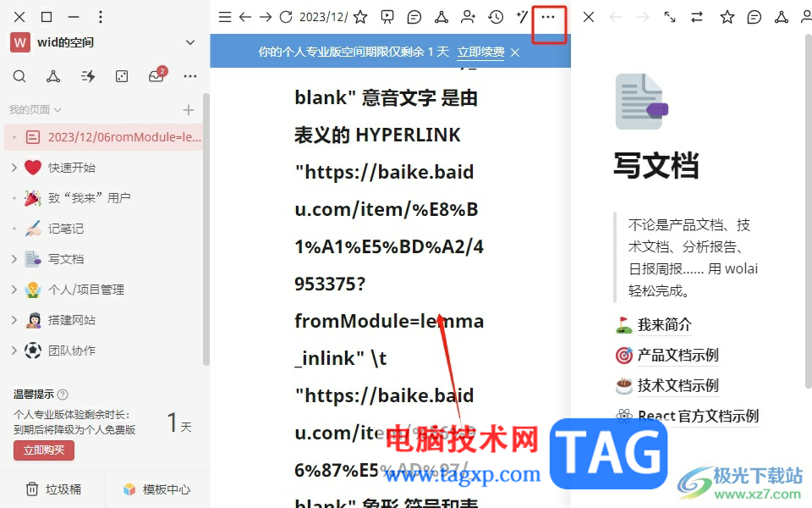Open the 技术文档示例 link
812x508 pixels.
678,385
